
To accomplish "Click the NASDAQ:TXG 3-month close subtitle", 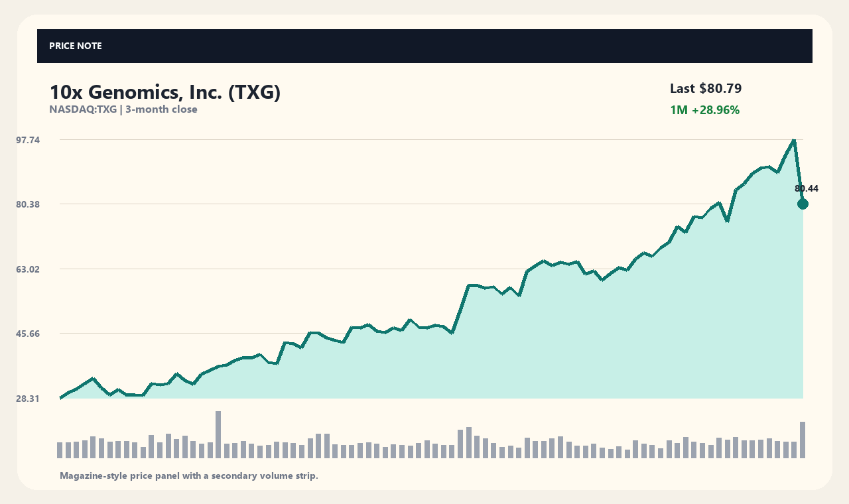I will [123, 109].
